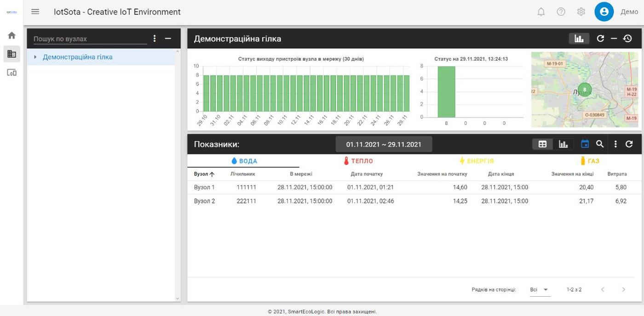The width and height of the screenshot is (644, 316).
Task: Open the help question mark icon
Action: [x=561, y=12]
